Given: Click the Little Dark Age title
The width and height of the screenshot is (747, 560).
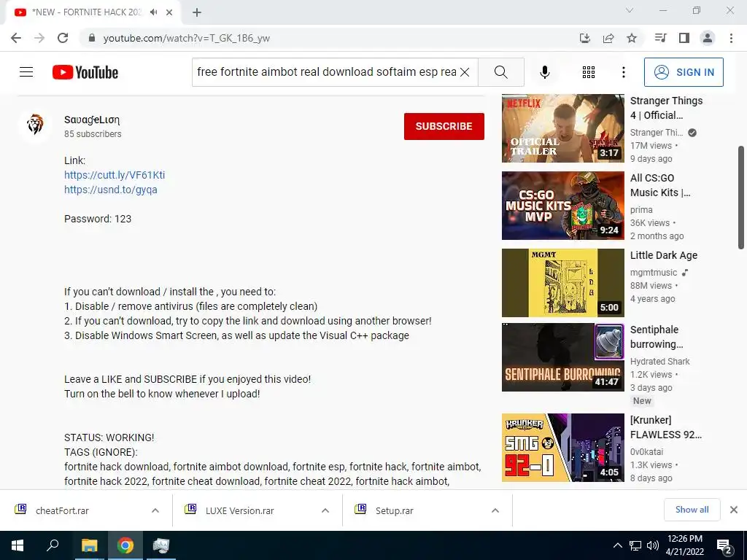Looking at the screenshot, I should click(664, 255).
